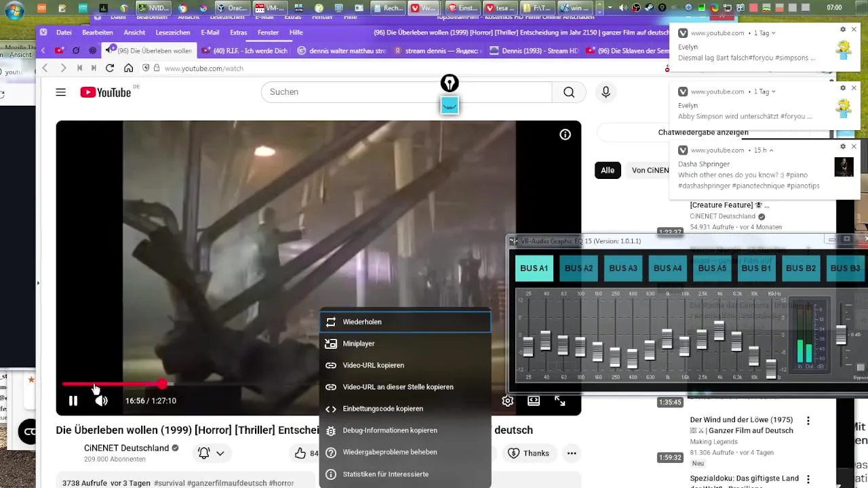This screenshot has width=868, height=488.
Task: Open the Lesezeichen menu in Vivaldi
Action: pyautogui.click(x=173, y=33)
